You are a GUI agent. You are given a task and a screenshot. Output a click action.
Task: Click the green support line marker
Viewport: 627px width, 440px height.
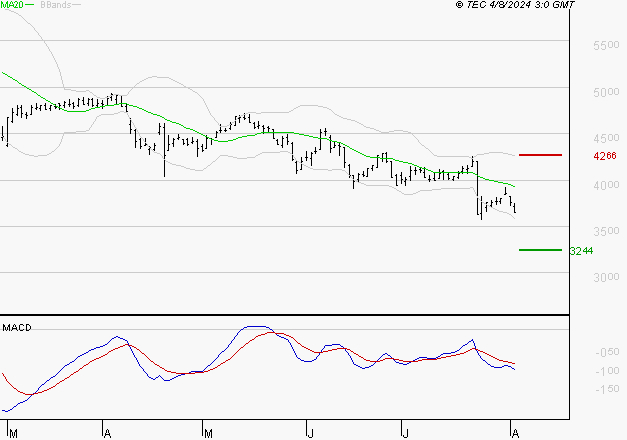(x=540, y=250)
